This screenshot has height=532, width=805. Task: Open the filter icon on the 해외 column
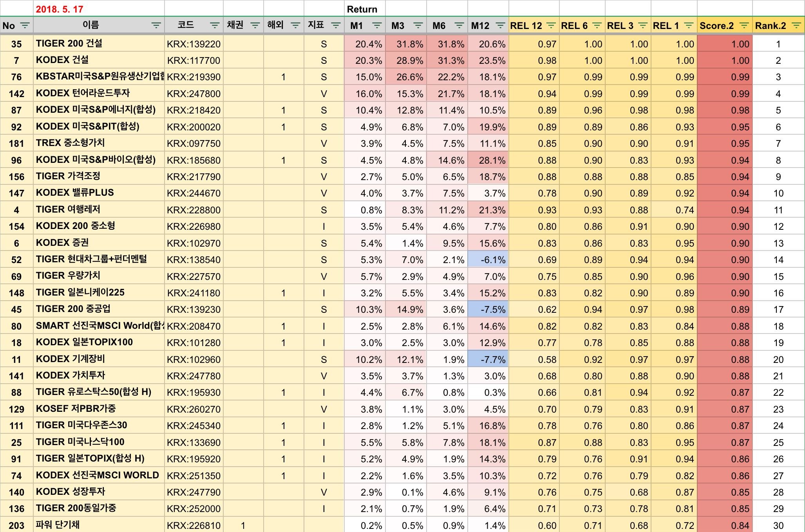coord(295,26)
